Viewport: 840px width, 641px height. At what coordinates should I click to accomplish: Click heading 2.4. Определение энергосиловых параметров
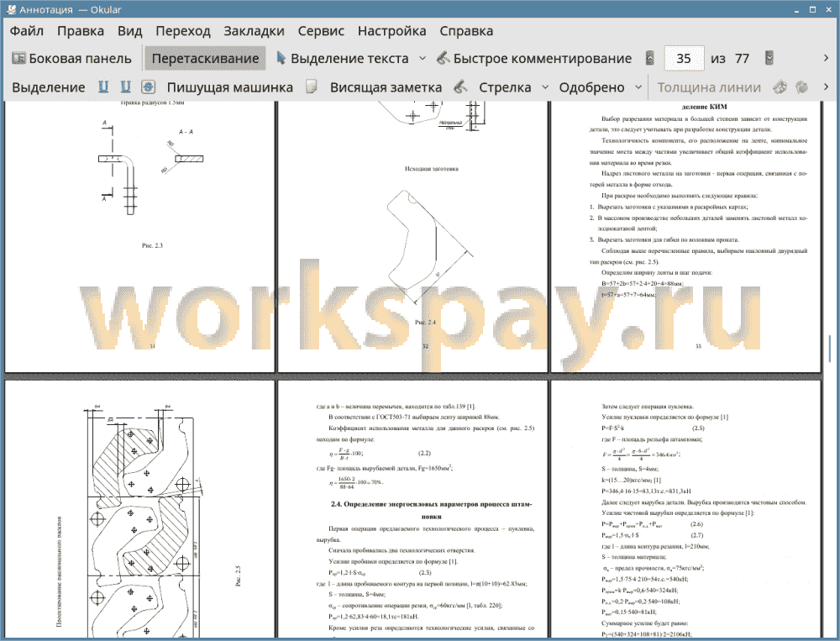(x=431, y=510)
